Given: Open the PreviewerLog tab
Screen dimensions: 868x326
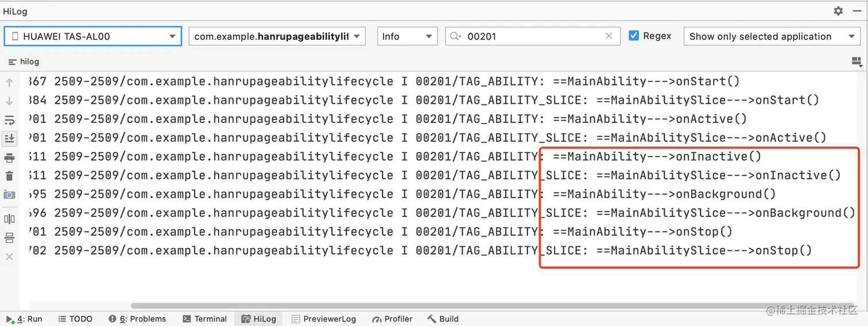Looking at the screenshot, I should pyautogui.click(x=324, y=319).
